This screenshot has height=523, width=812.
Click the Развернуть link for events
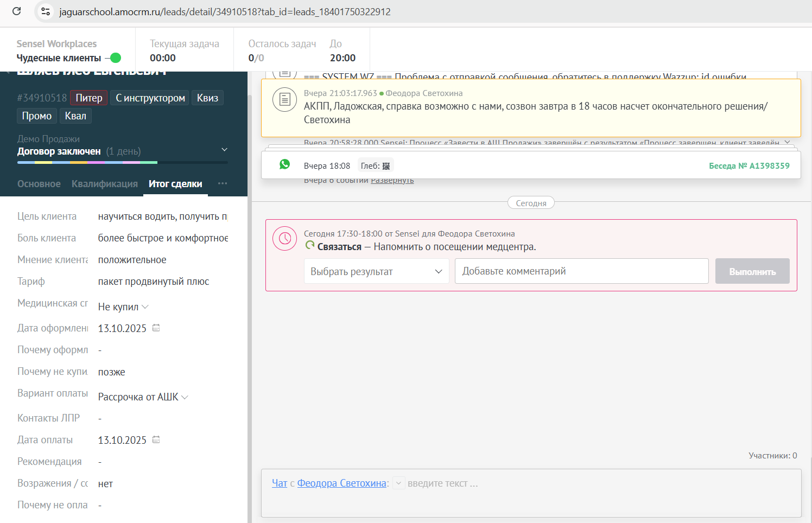[x=392, y=180]
